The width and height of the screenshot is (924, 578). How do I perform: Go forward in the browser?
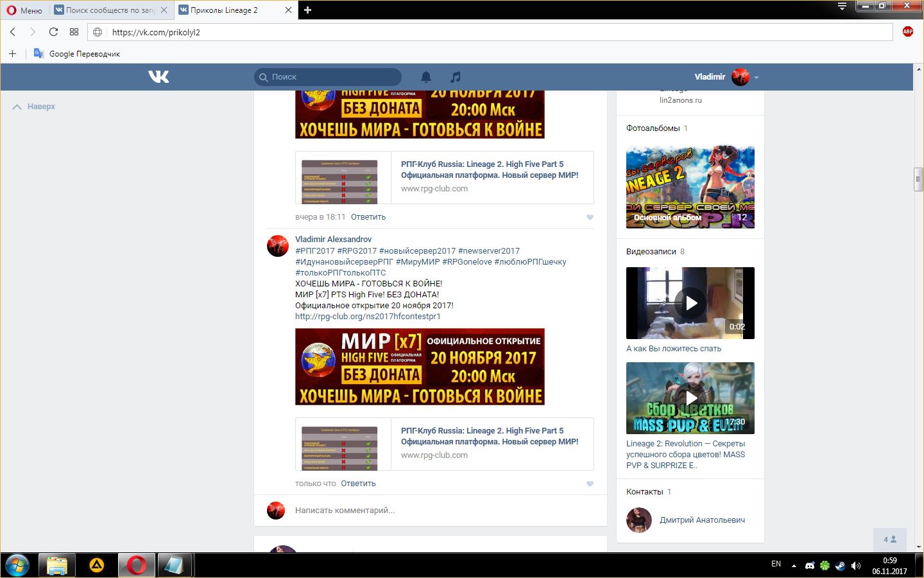(33, 32)
